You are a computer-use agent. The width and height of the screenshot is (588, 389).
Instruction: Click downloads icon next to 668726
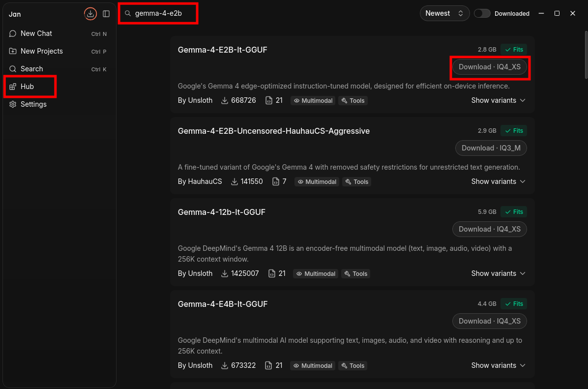click(x=225, y=100)
